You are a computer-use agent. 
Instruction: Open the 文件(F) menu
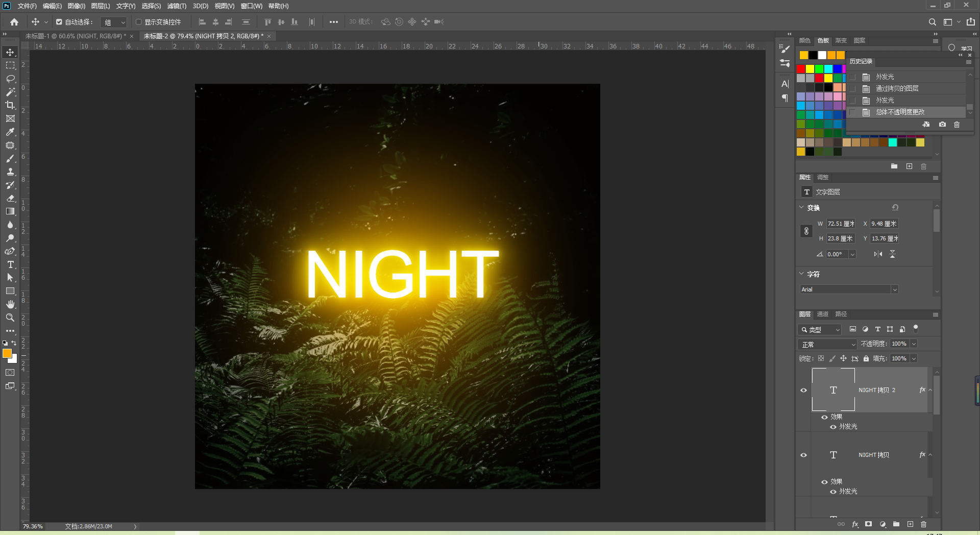point(27,6)
